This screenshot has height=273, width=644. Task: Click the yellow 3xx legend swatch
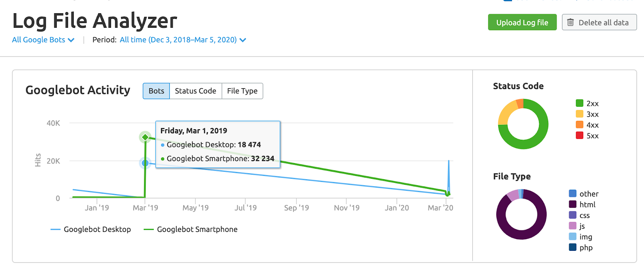(580, 114)
